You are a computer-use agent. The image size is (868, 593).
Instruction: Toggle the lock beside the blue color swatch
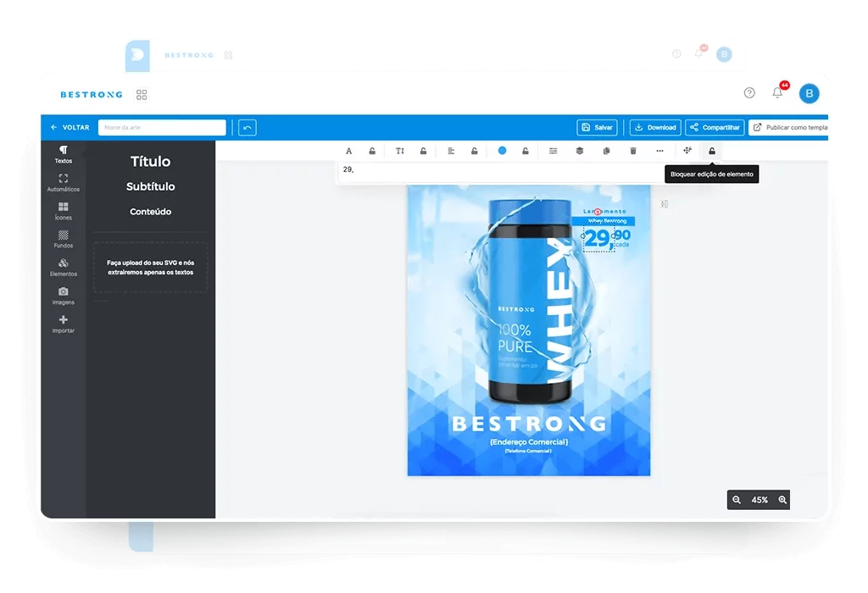coord(526,151)
